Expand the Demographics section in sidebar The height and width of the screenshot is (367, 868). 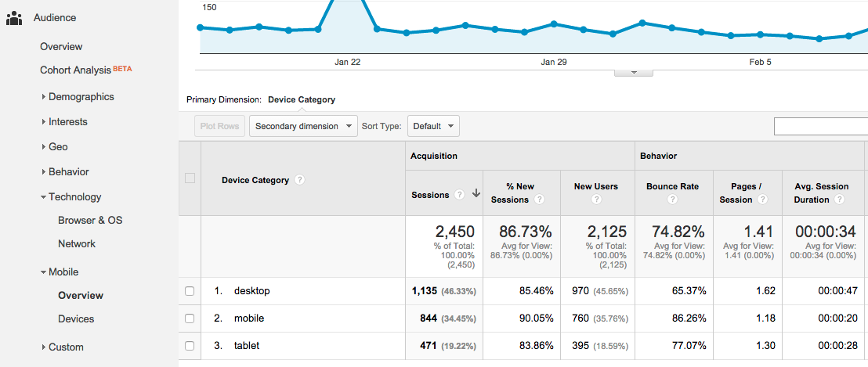[81, 97]
